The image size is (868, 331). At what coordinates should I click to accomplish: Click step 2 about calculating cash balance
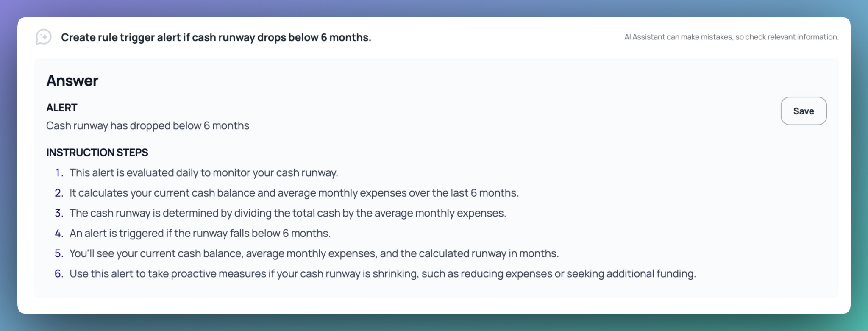(294, 193)
